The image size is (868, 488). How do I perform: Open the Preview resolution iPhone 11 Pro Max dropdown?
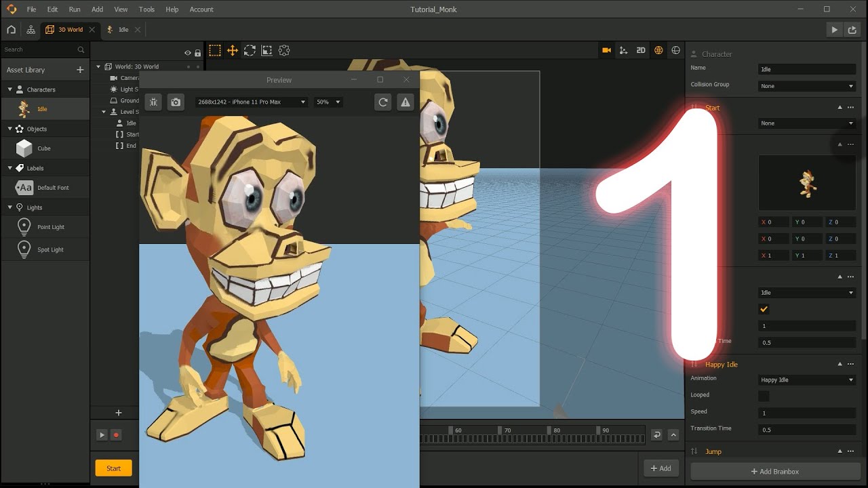252,102
